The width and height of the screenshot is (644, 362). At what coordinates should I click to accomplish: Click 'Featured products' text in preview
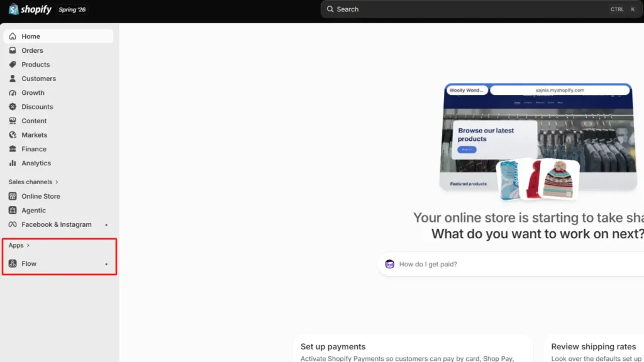coord(468,184)
